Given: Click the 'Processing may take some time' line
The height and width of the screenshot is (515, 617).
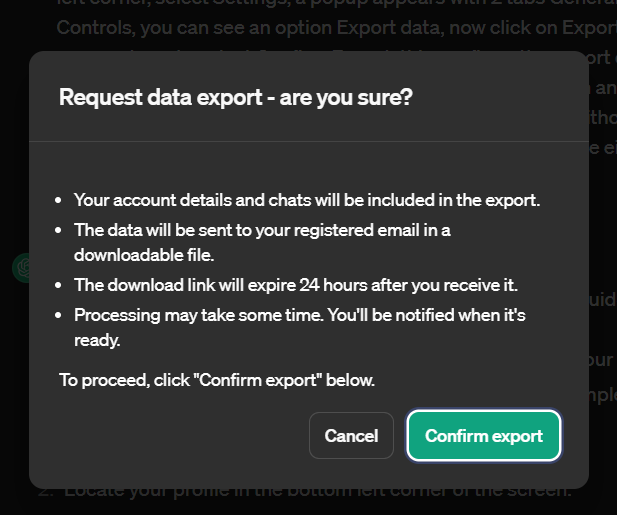Looking at the screenshot, I should pos(299,315).
